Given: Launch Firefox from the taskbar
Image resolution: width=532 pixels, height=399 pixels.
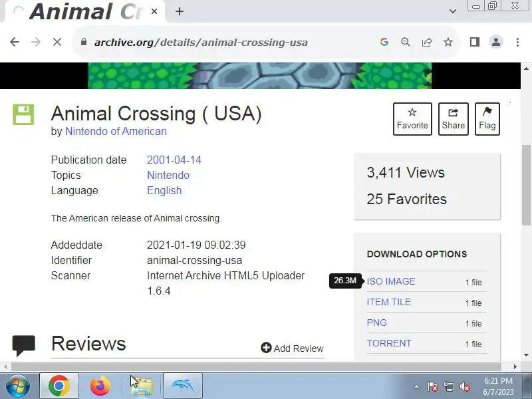Looking at the screenshot, I should [100, 386].
